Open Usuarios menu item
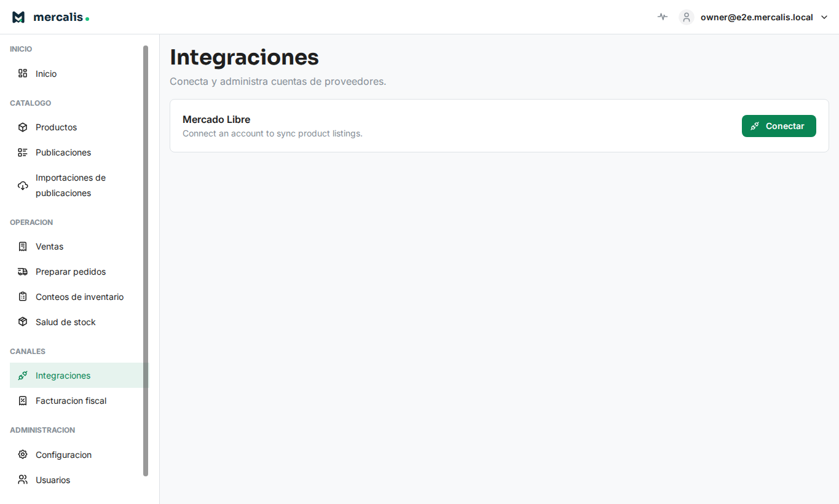 (x=79, y=480)
